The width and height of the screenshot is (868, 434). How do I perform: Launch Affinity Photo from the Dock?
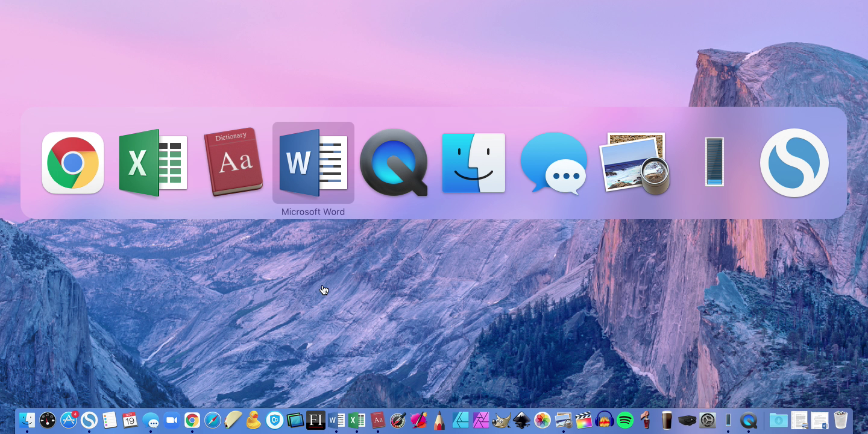[x=481, y=420]
